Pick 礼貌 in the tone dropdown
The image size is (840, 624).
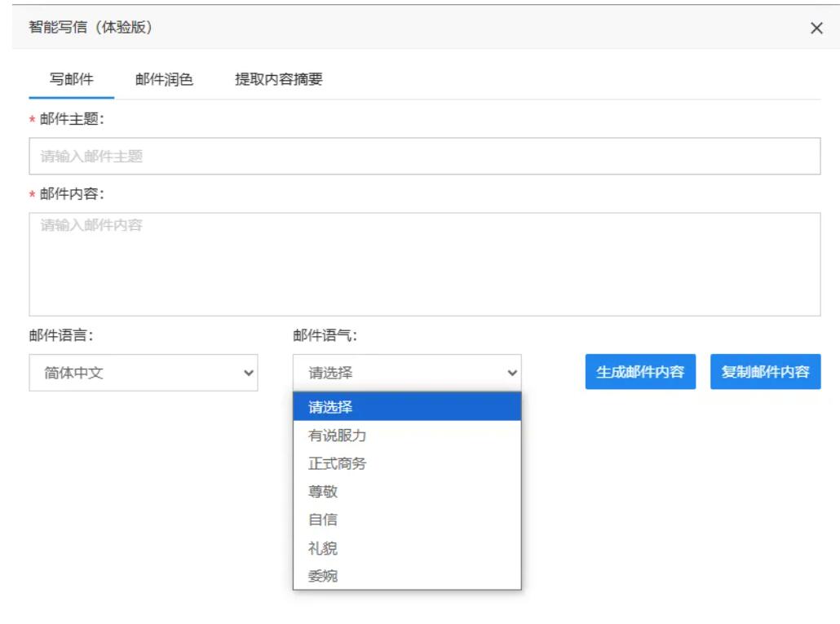406,548
